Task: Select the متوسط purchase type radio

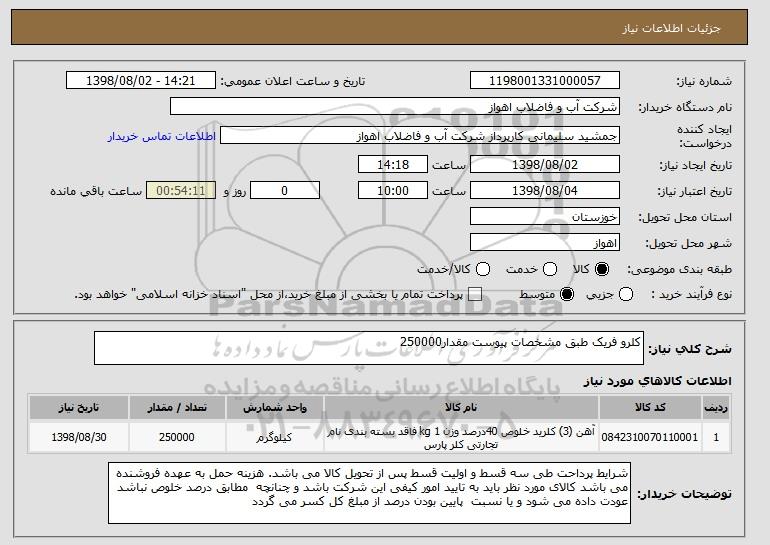Action: click(x=567, y=295)
